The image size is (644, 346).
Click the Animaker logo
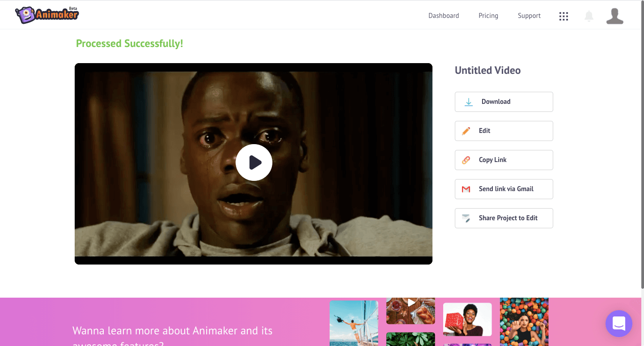(47, 15)
